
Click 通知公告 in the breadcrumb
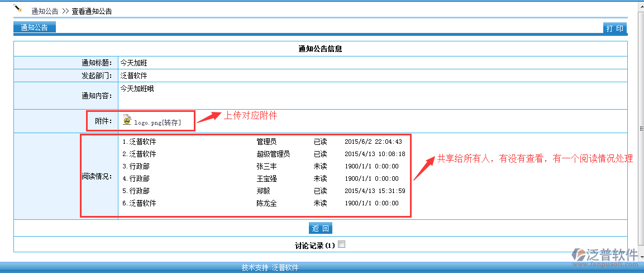pos(45,11)
